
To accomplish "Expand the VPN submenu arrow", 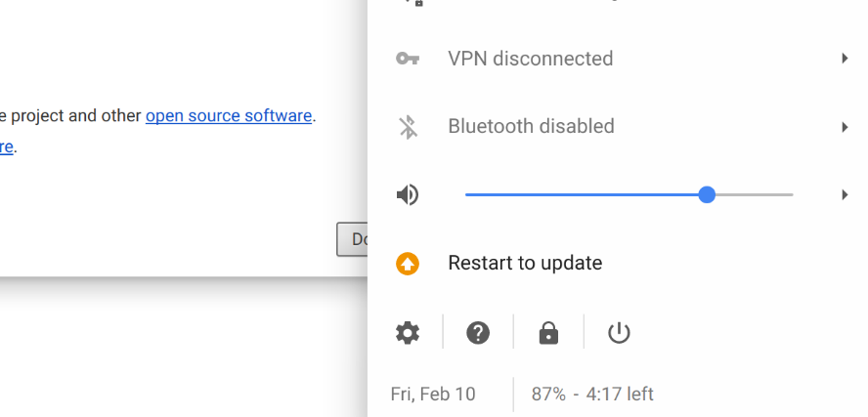I will 845,59.
